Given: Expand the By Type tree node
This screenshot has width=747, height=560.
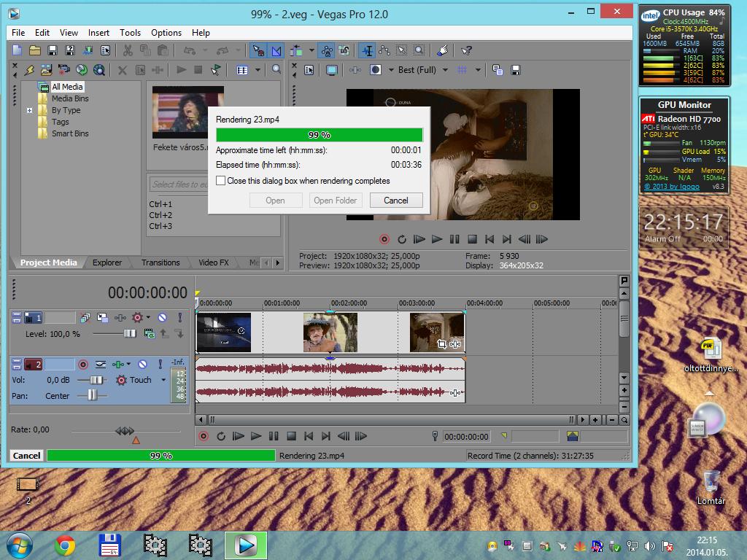Looking at the screenshot, I should coord(29,110).
